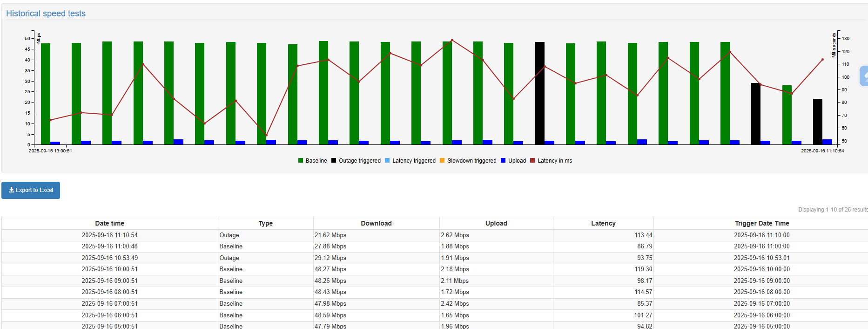868x329 pixels.
Task: Click the Trigger Date Time column header
Action: [761, 223]
